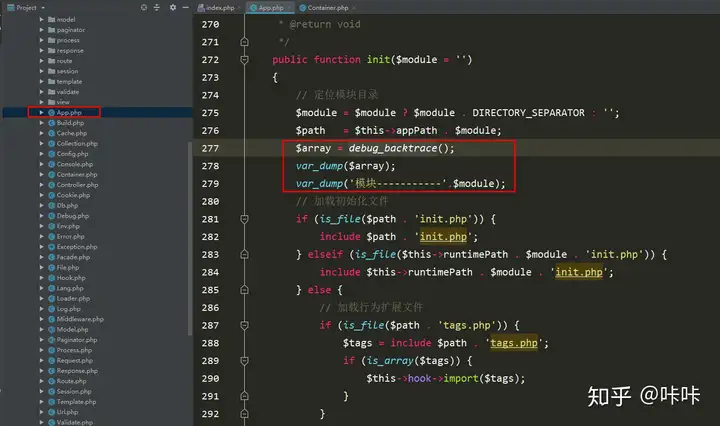Click line number 277 in the gutter
The height and width of the screenshot is (426, 720).
click(210, 148)
